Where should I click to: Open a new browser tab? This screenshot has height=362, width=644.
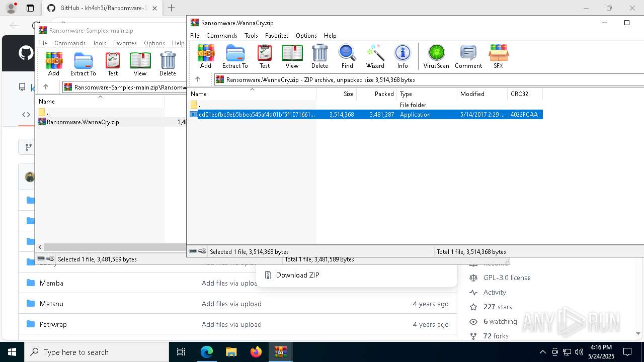[172, 8]
